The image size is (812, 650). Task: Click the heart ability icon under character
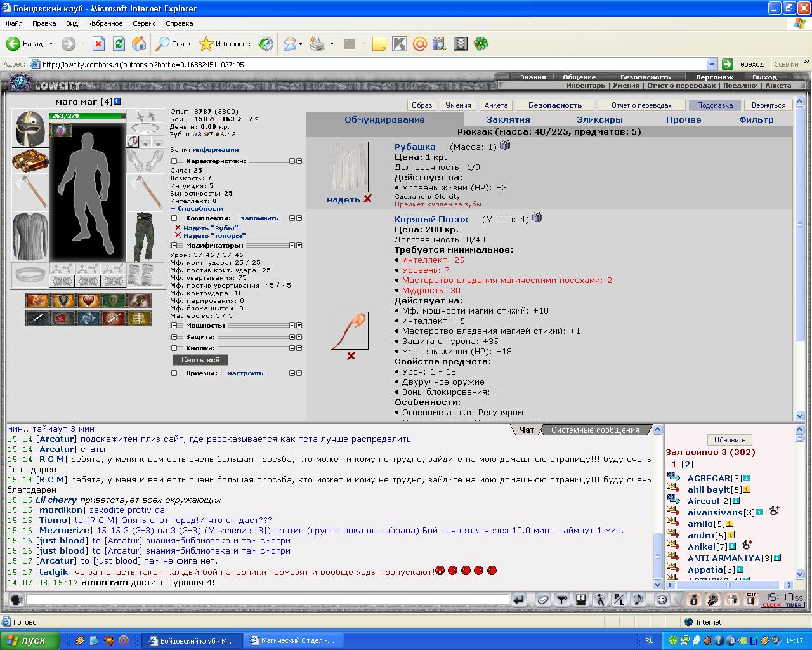(88, 300)
